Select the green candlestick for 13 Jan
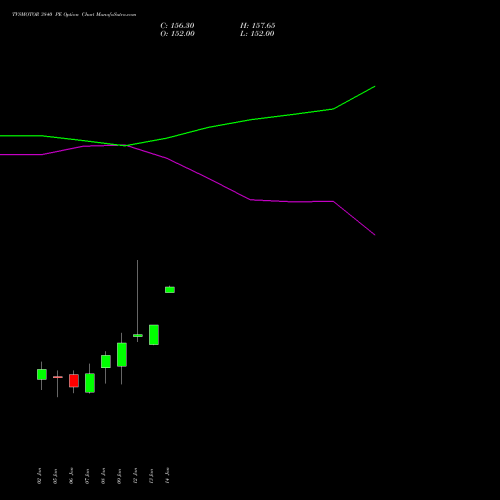Screen dimensions: 500x500 [154, 335]
